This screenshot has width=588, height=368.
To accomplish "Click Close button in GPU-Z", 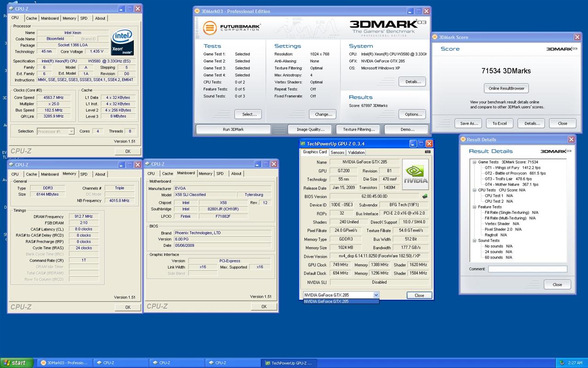I will [419, 295].
